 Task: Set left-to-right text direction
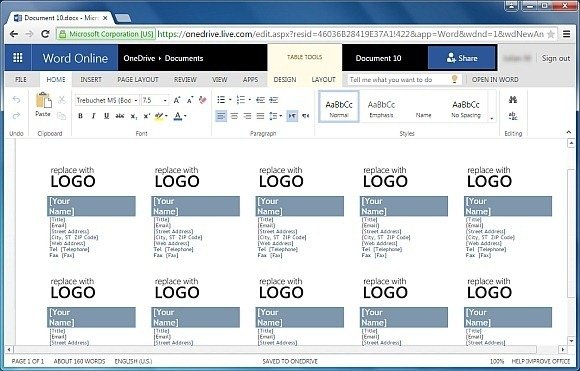coord(292,116)
